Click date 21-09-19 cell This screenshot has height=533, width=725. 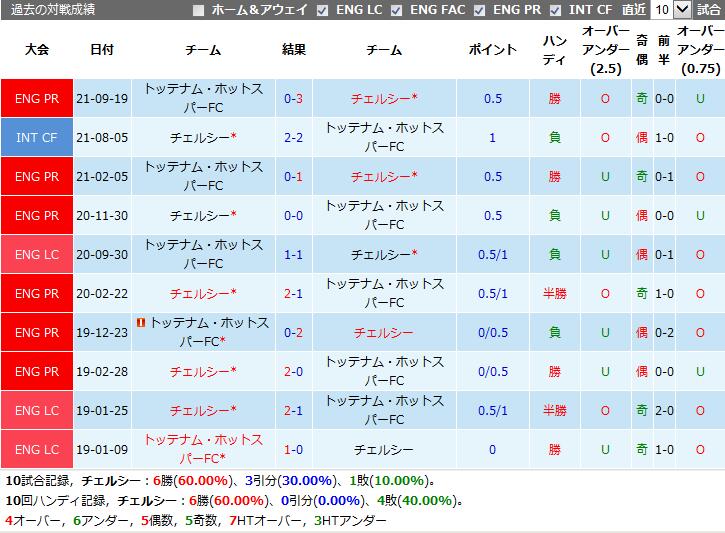[x=102, y=98]
